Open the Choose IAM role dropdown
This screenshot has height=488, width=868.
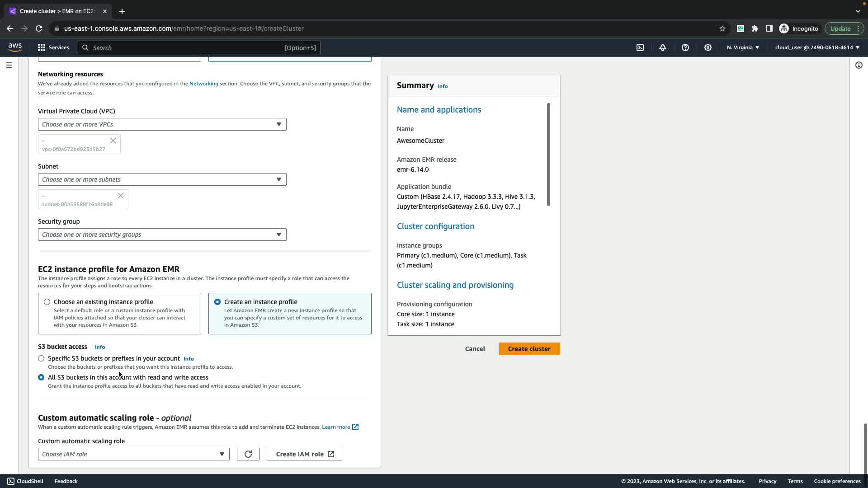pos(133,454)
